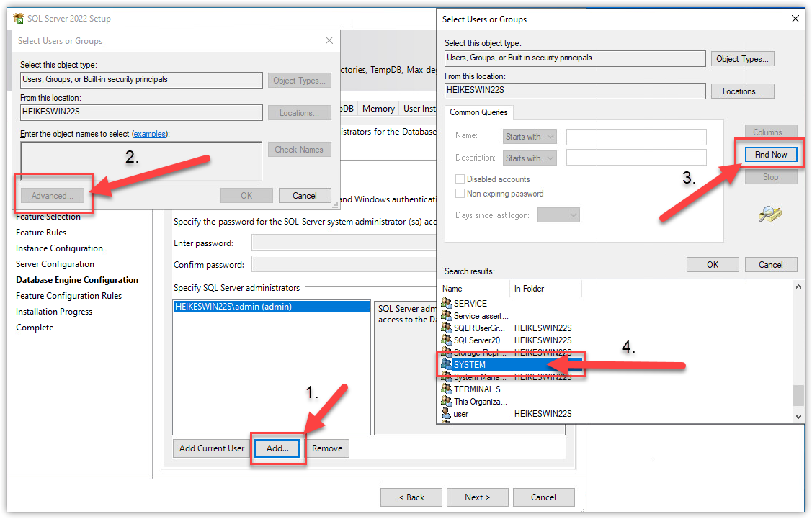Click Add Current User button
The height and width of the screenshot is (519, 812).
pyautogui.click(x=212, y=448)
